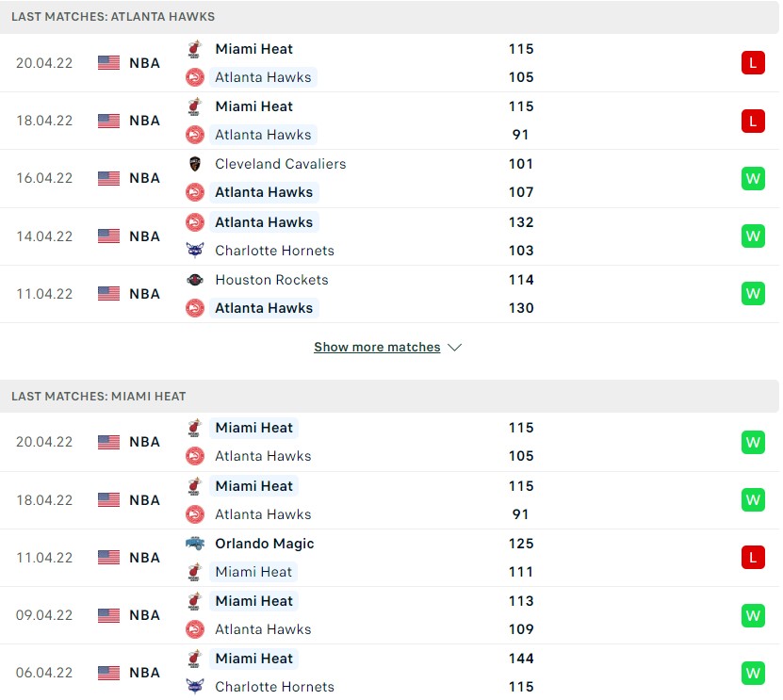Click the 144 score for Miami Heat
Screen dimensions: 783x700
pos(520,659)
